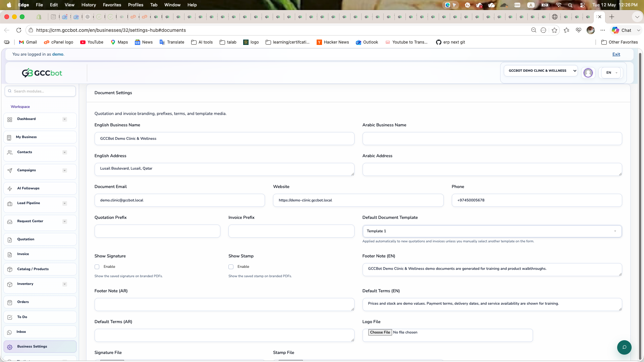This screenshot has width=644, height=362.
Task: Click the Inventory cube icon
Action: (x=10, y=284)
